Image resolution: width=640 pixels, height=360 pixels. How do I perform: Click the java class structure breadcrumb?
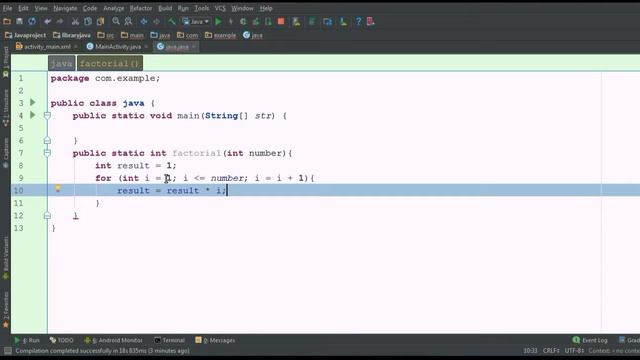[62, 63]
